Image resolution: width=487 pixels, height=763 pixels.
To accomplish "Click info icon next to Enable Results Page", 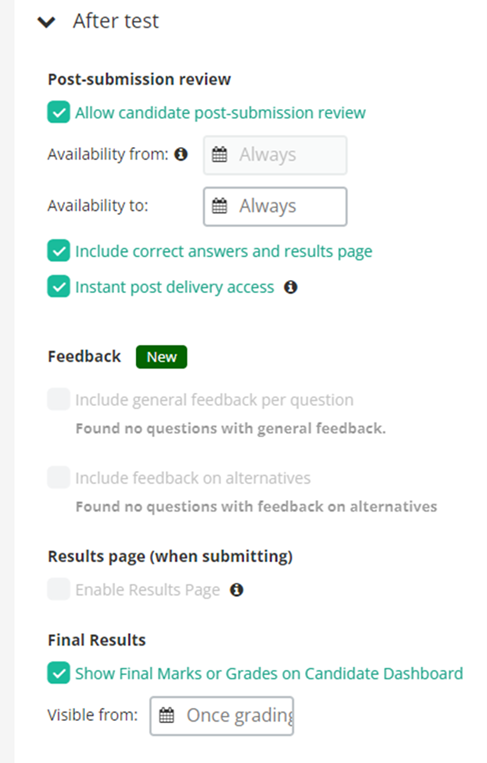I will click(236, 590).
